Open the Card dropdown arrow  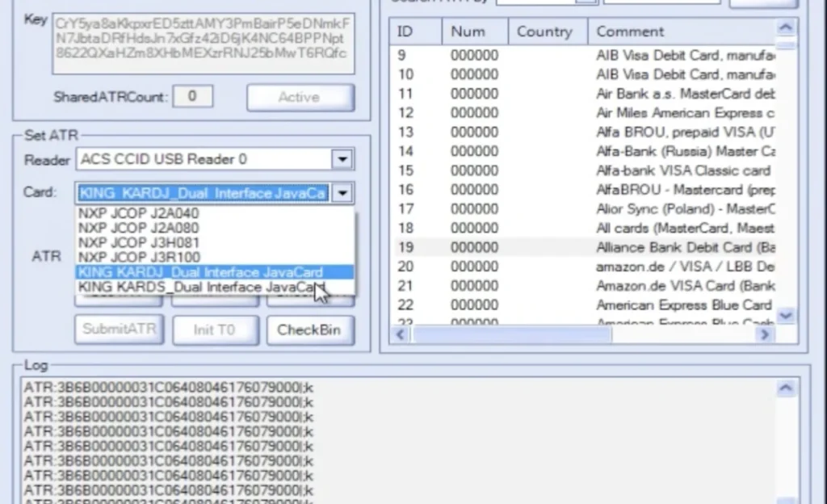(x=342, y=193)
